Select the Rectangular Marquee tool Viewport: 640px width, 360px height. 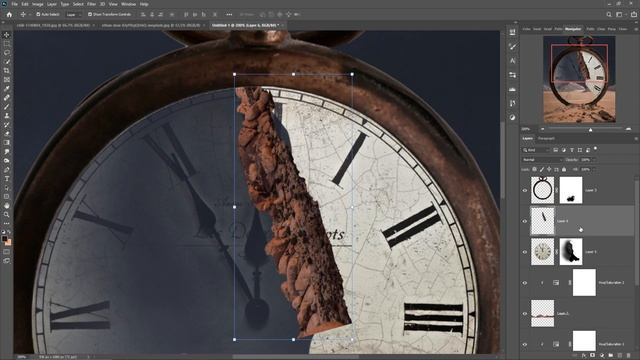pyautogui.click(x=7, y=44)
